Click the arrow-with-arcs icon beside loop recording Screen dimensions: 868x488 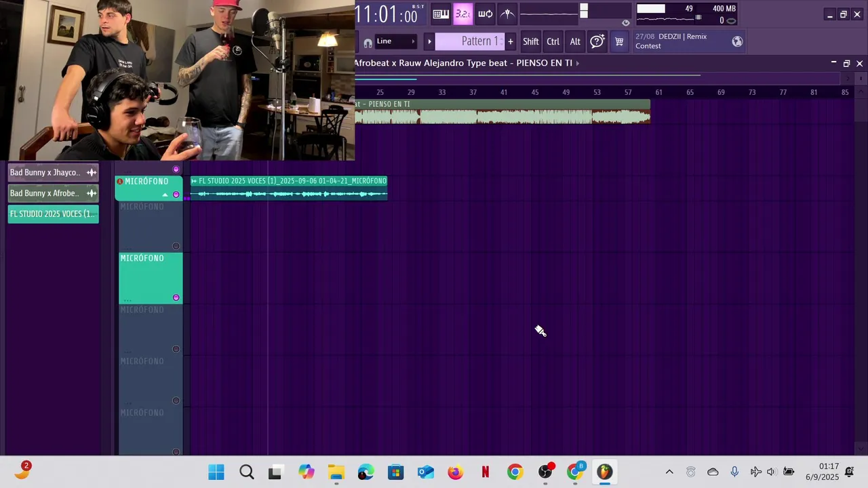pyautogui.click(x=507, y=14)
